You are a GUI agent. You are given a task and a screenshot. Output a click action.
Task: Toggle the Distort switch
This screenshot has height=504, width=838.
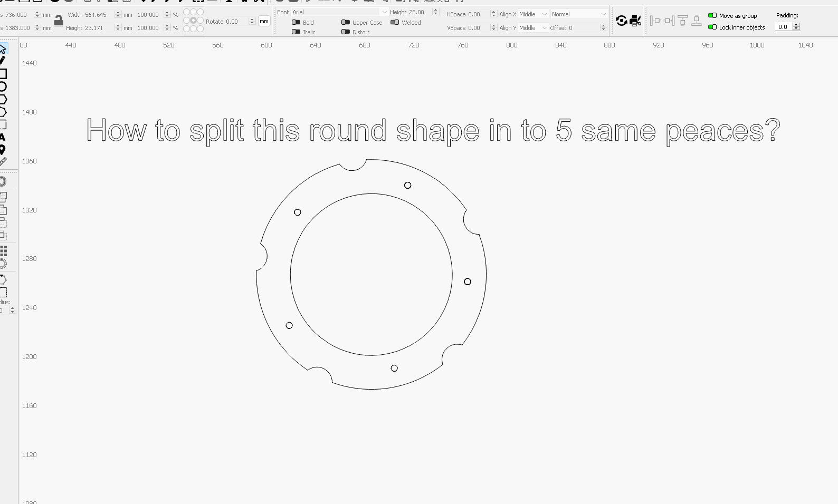346,32
